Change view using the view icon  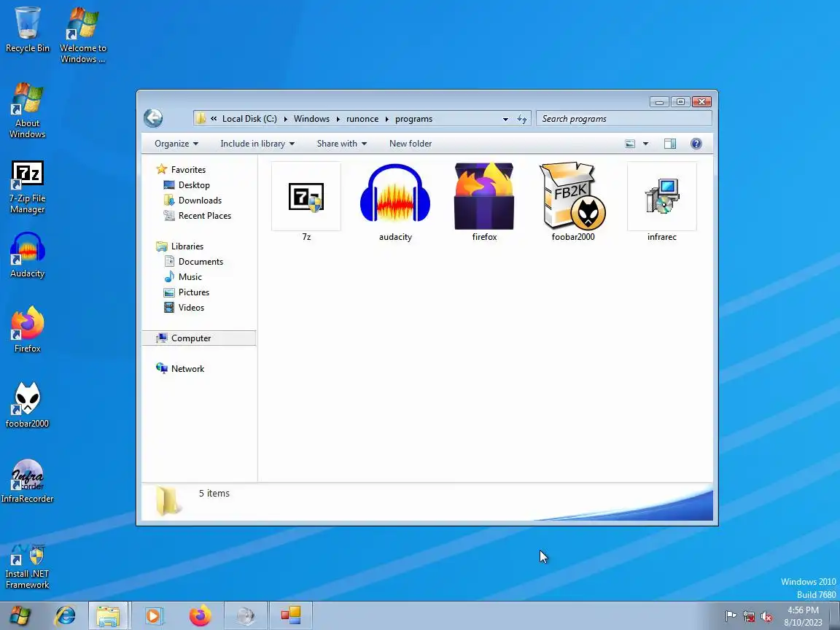(x=630, y=144)
